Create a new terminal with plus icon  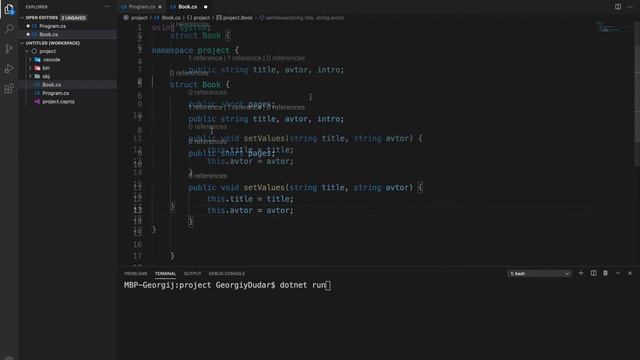pyautogui.click(x=581, y=273)
